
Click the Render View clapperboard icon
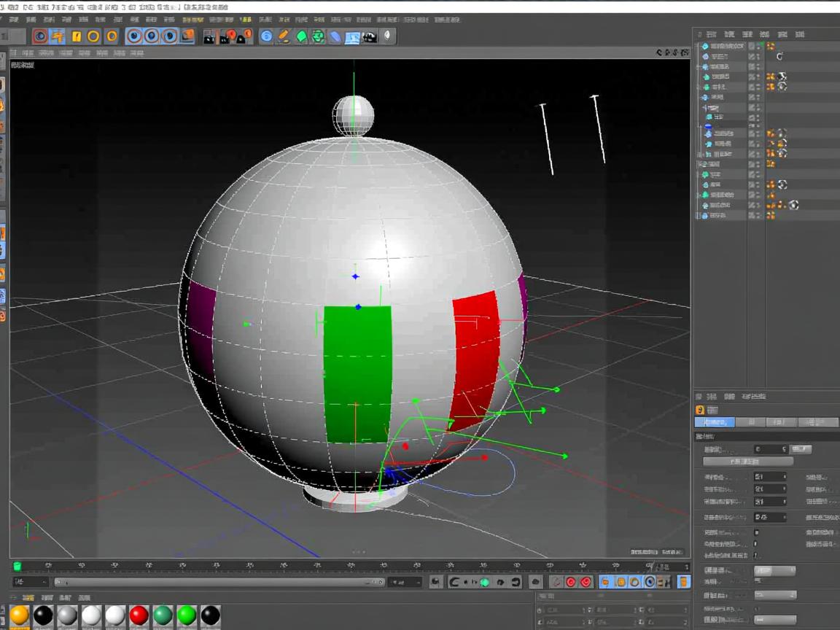(209, 36)
